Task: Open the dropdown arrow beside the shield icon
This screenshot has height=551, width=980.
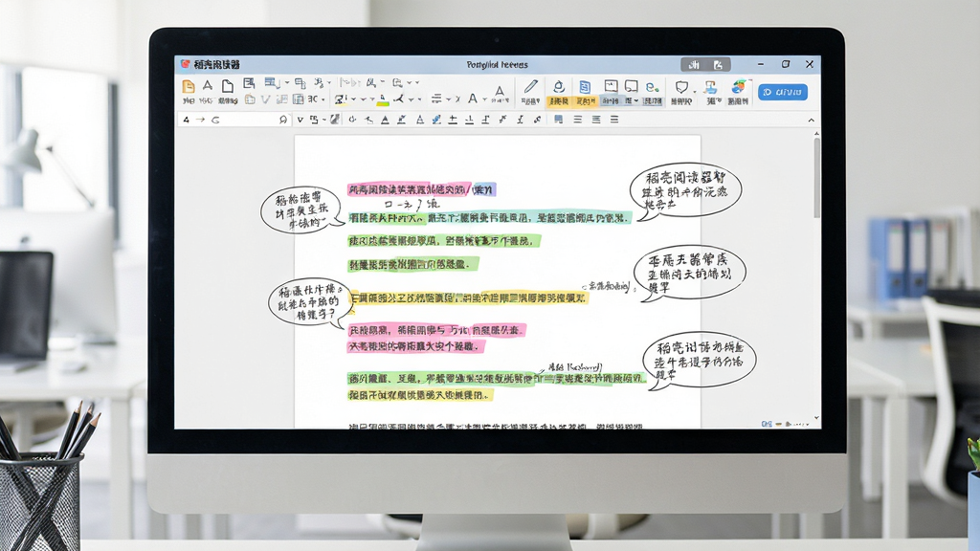Action: [x=695, y=91]
